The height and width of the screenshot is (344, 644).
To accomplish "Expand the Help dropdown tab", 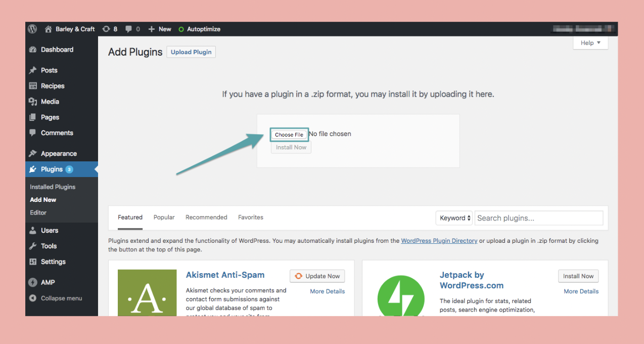I will [590, 43].
